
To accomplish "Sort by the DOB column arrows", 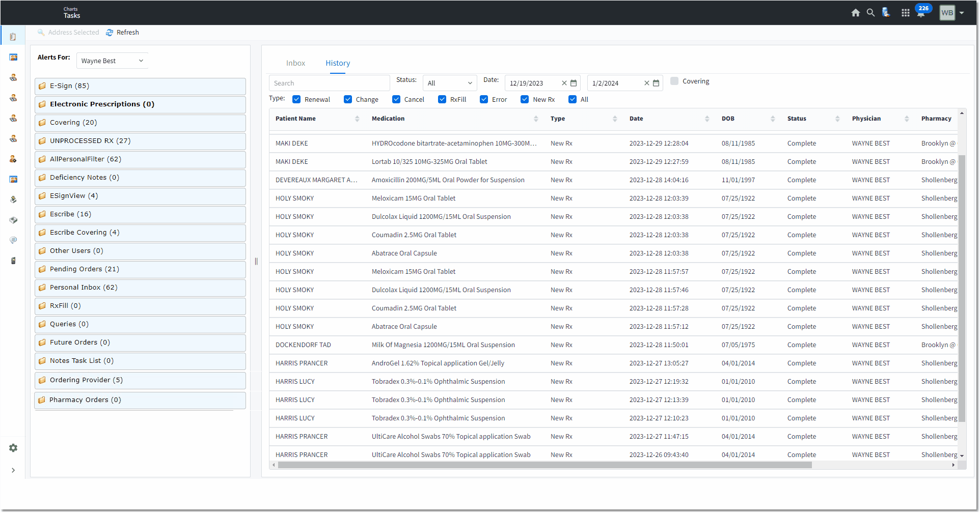I will (x=773, y=119).
